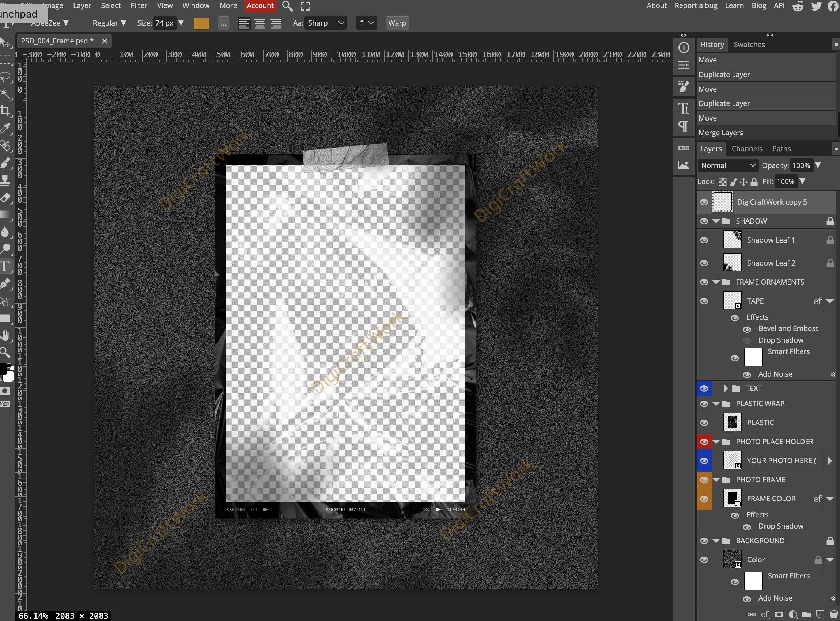
Task: Hide the DigiCraftWork copy 5 layer
Action: [x=704, y=202]
